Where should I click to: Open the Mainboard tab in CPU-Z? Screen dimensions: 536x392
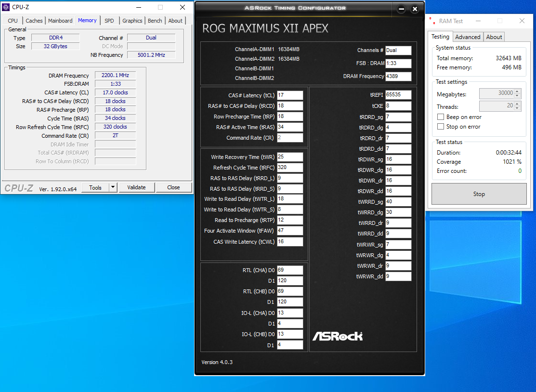pos(60,21)
